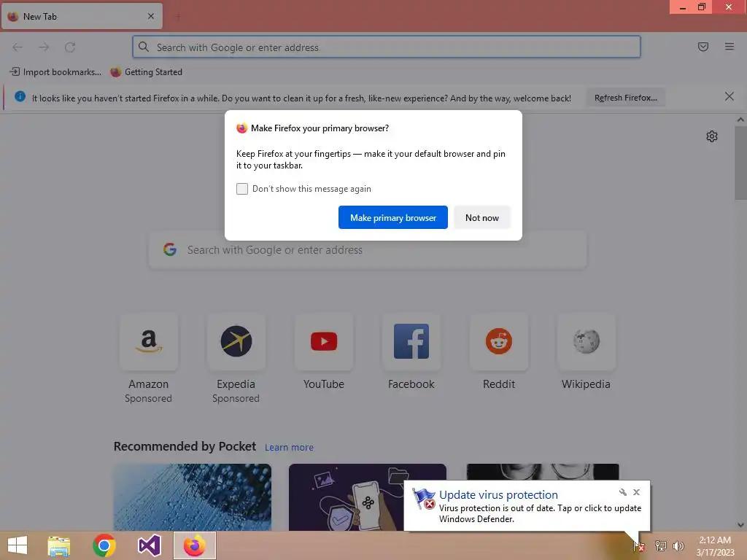
Task: Launch Google Chrome from the taskbar
Action: 104,545
